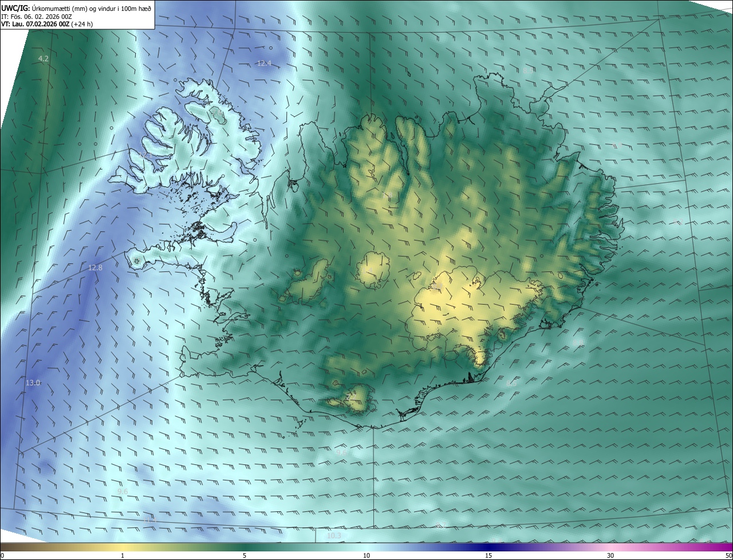
Task: Click the initial time "IT: Fös. 06. 02. 2026 00Z"
Action: coord(37,17)
